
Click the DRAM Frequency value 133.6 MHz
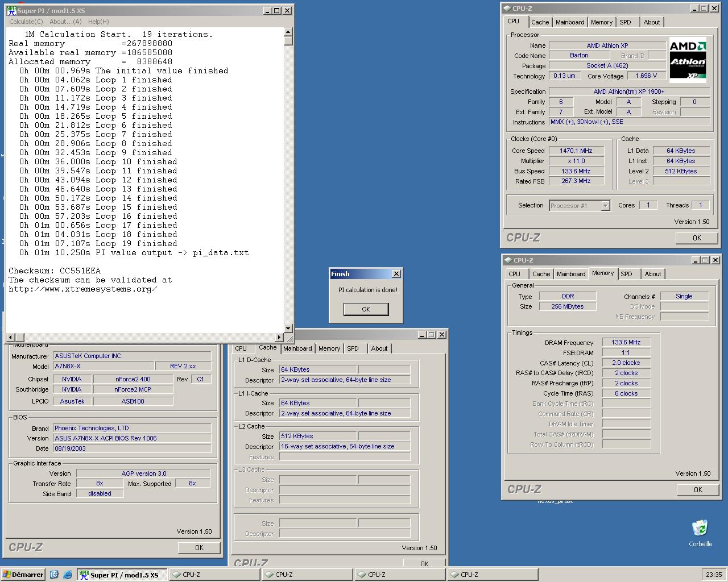click(x=626, y=343)
